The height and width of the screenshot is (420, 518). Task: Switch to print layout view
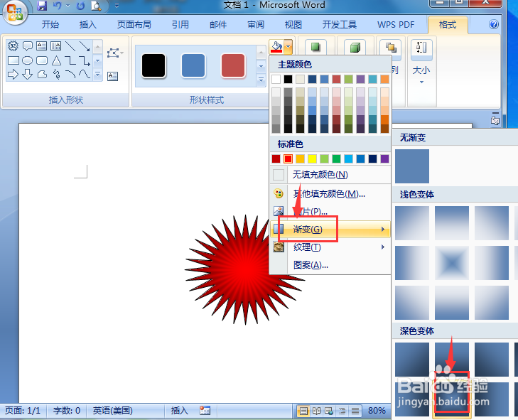tap(303, 411)
